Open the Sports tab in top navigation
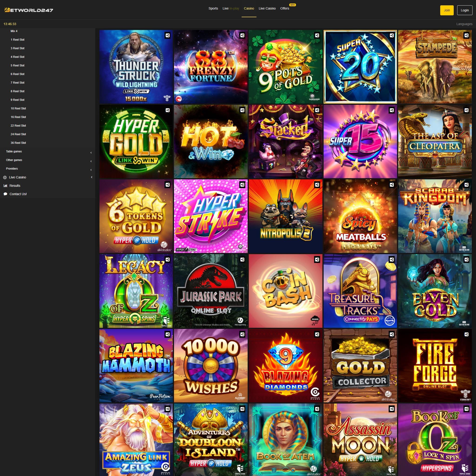This screenshot has height=476, width=476. pos(213,8)
